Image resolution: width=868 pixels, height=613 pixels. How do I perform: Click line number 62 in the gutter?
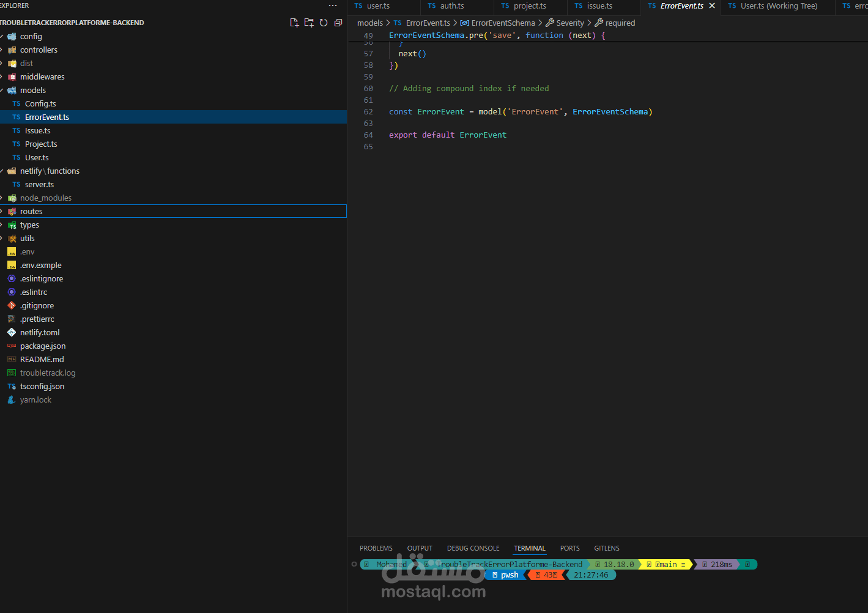(368, 112)
